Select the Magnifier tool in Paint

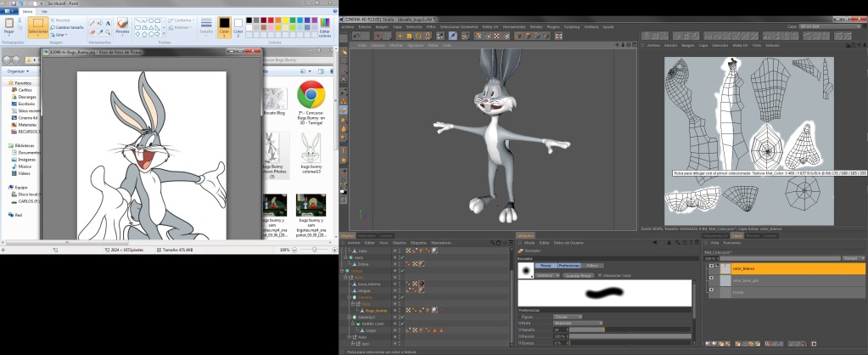(108, 32)
